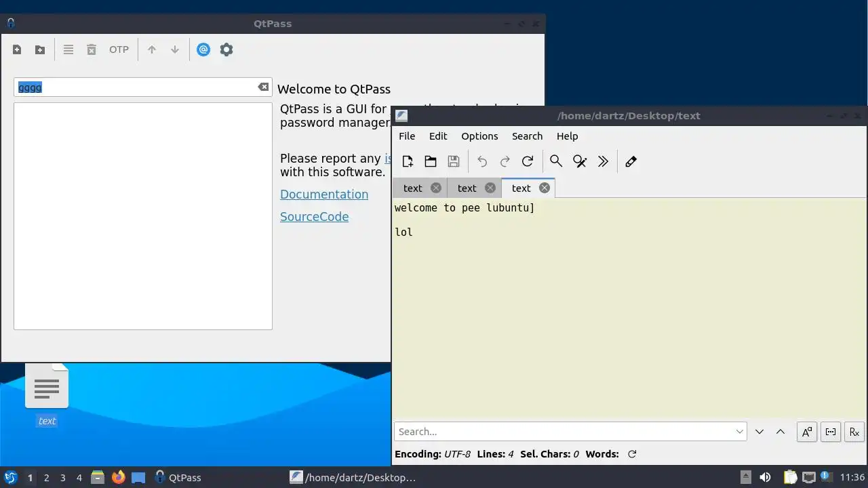
Task: Find previous match with up chevron
Action: click(781, 432)
